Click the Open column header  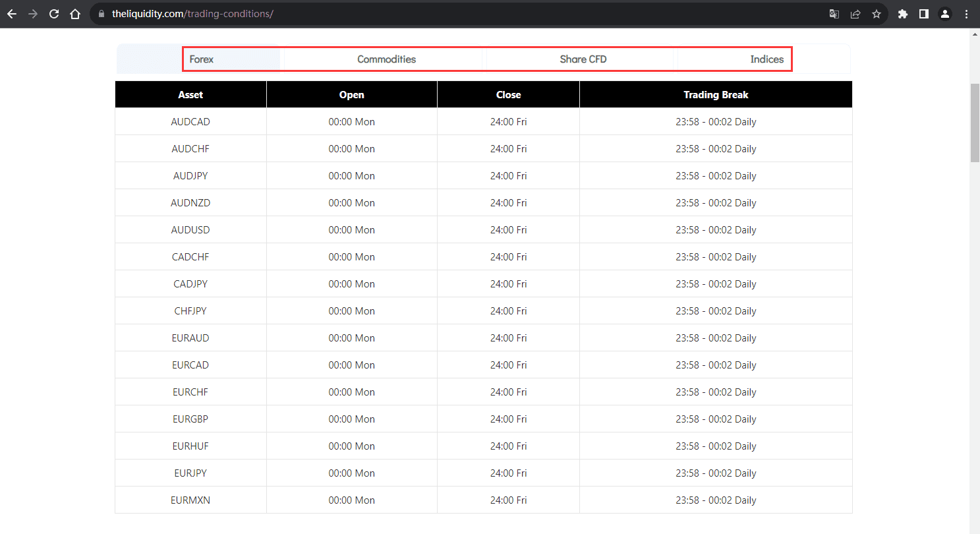tap(352, 94)
